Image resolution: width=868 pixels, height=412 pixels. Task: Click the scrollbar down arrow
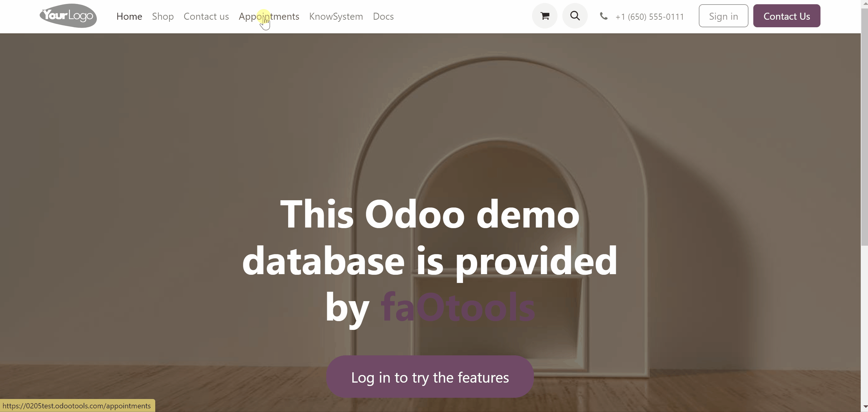tap(864, 407)
